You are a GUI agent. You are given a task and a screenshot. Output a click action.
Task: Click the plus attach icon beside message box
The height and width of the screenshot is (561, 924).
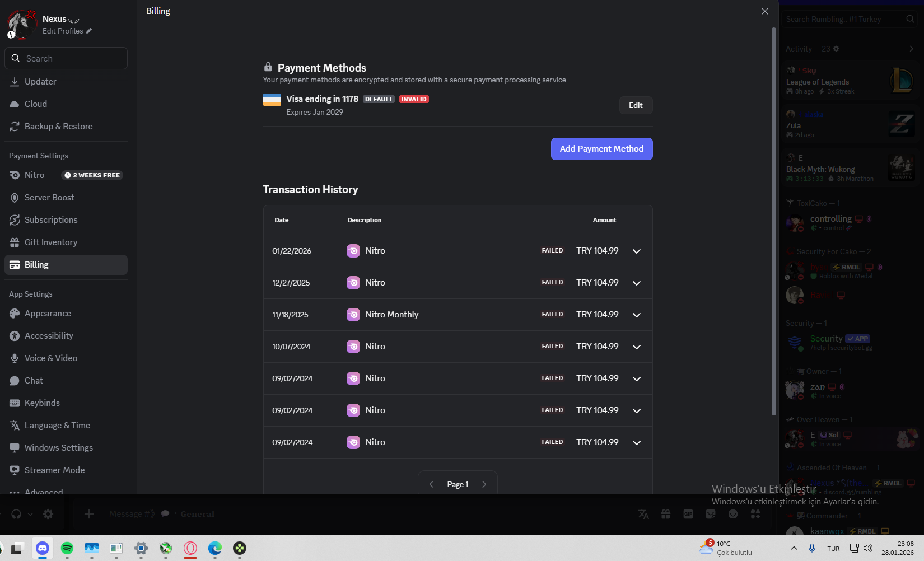[89, 514]
